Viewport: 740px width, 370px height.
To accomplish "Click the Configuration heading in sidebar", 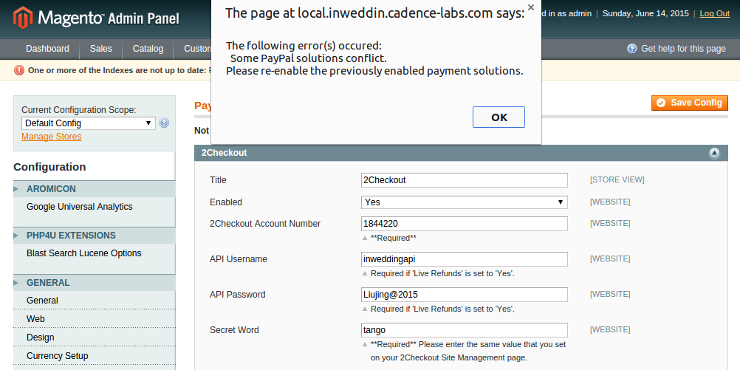I will click(x=50, y=167).
